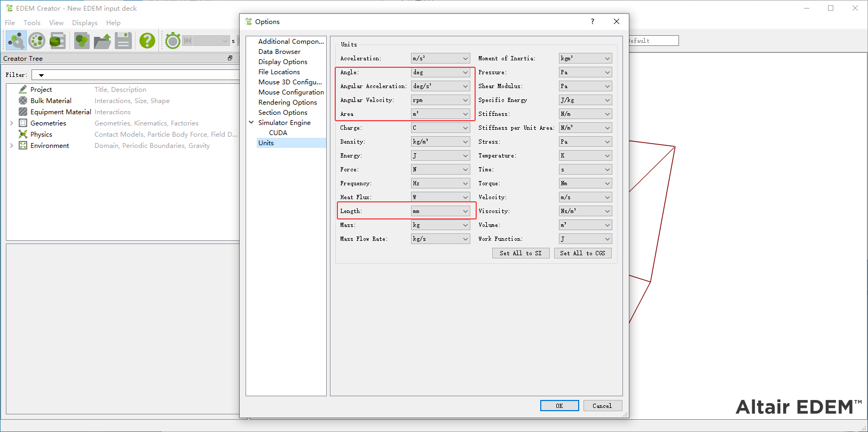Viewport: 868px width, 432px height.
Task: Open the Analyst mode icon
Action: point(58,41)
